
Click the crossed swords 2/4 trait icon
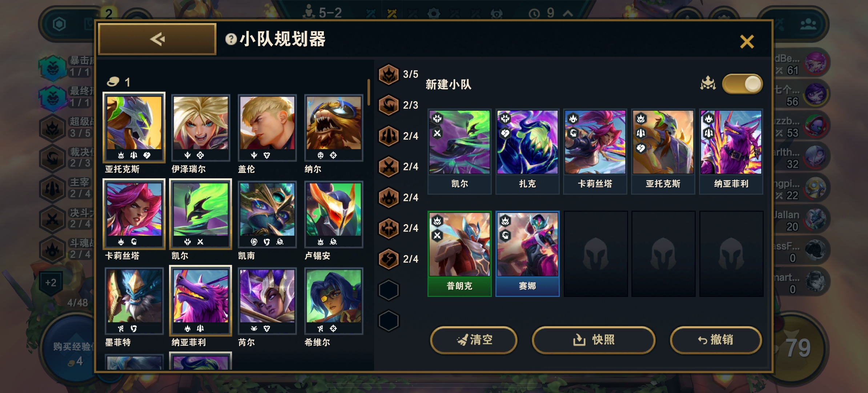tap(389, 167)
